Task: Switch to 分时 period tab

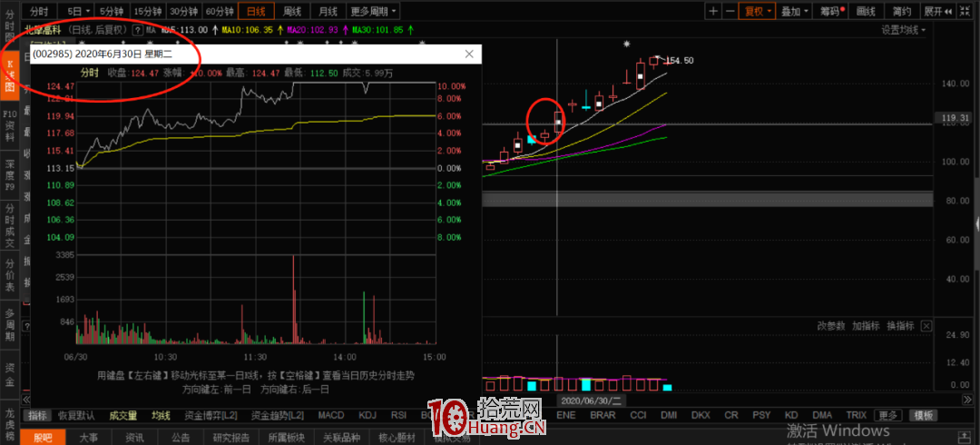Action: pos(39,11)
